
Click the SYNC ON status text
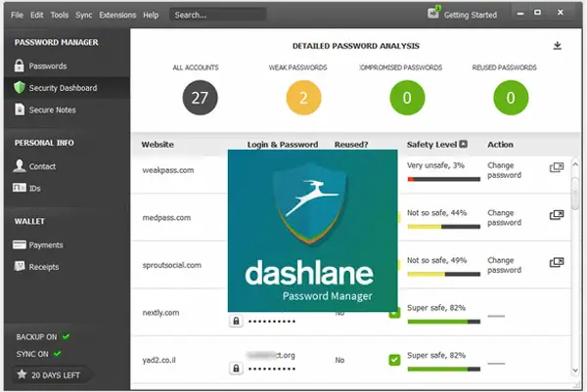click(32, 354)
